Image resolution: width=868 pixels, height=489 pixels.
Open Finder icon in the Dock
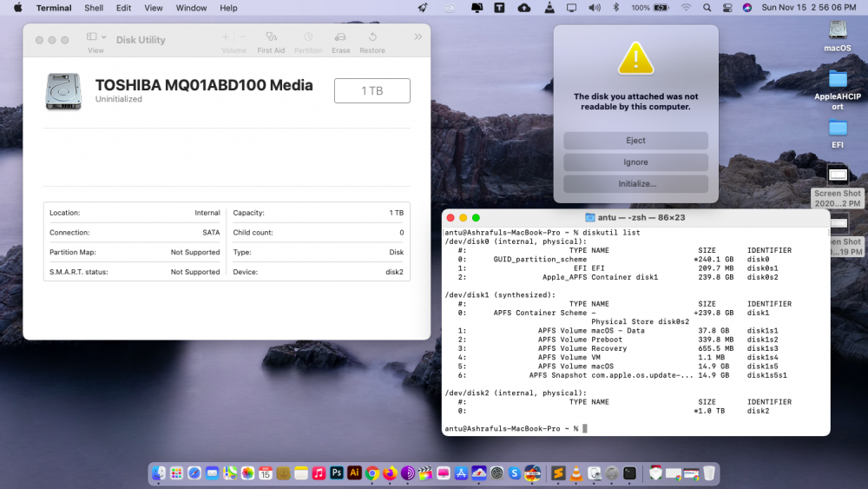tap(158, 472)
